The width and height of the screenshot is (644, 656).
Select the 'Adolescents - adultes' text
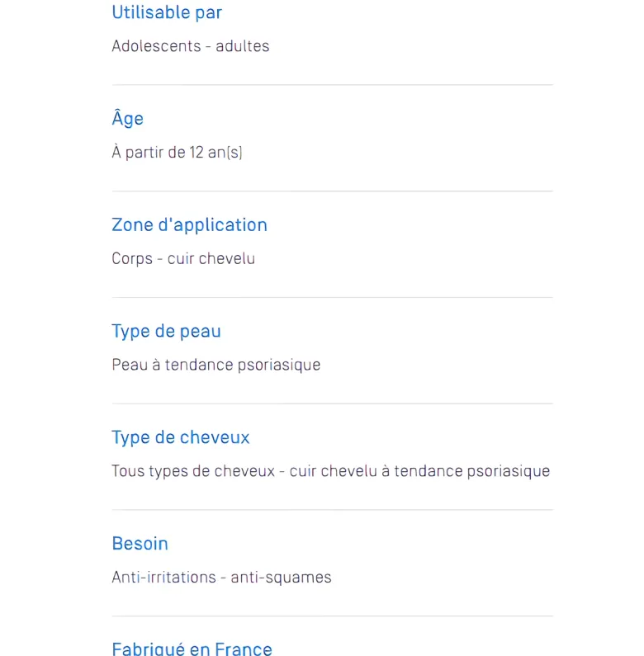pos(191,46)
